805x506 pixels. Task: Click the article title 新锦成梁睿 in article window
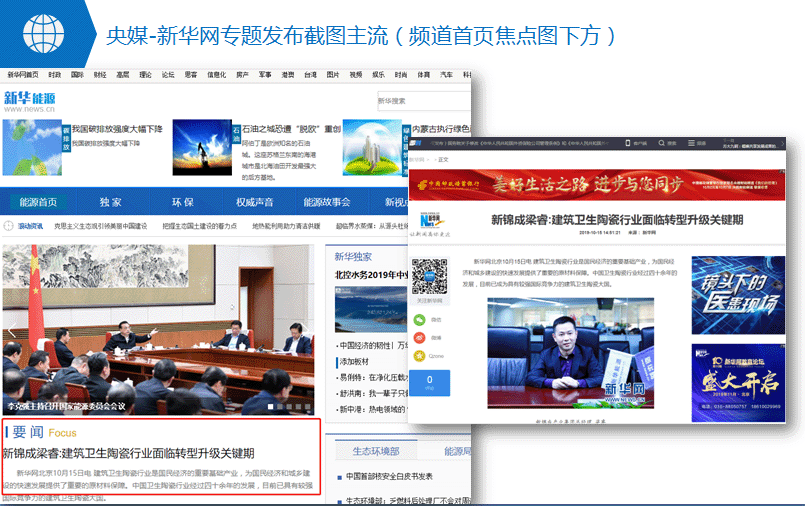pos(617,220)
